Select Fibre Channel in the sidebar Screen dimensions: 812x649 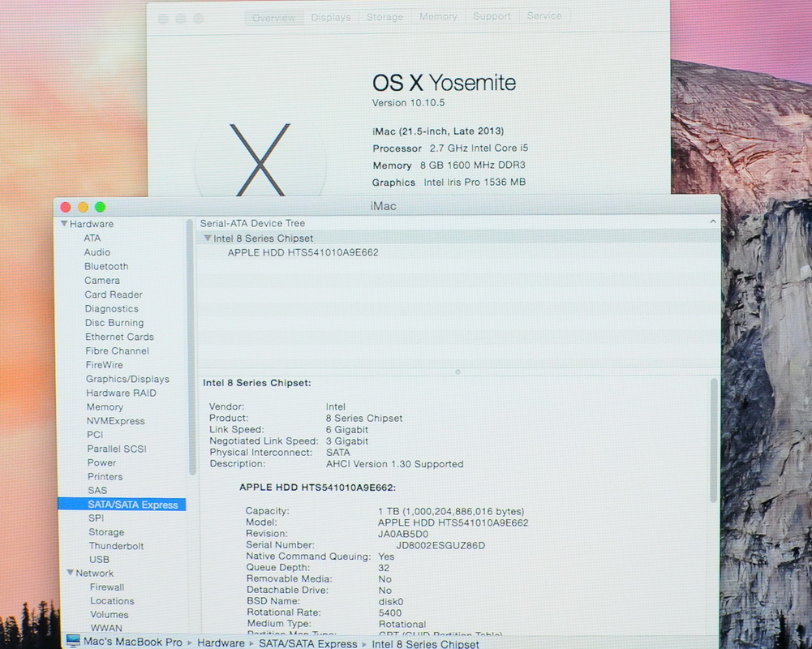117,350
